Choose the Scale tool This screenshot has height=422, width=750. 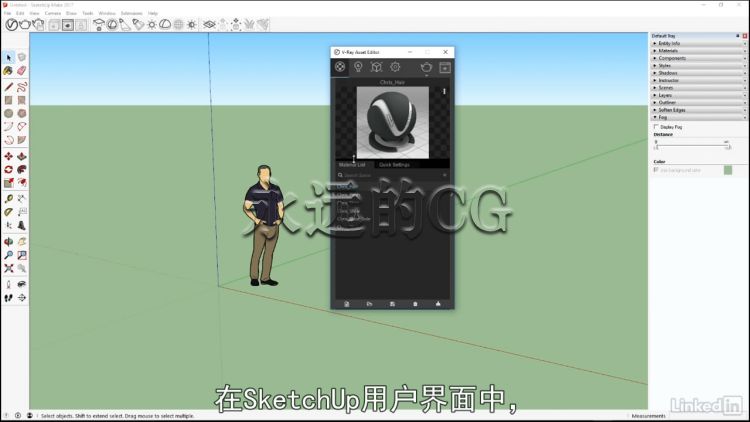click(x=9, y=183)
